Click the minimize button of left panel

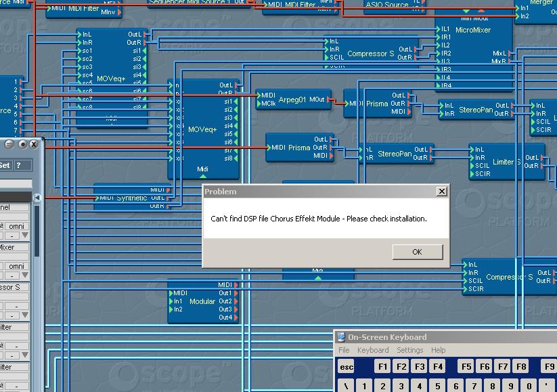pos(9,144)
